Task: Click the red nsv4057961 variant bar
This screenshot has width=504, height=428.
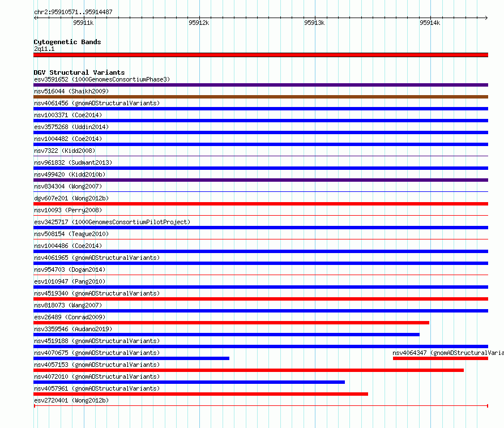Action: click(x=201, y=394)
